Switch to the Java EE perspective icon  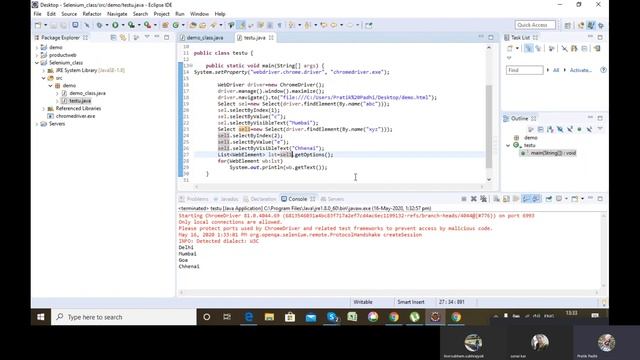tap(581, 25)
